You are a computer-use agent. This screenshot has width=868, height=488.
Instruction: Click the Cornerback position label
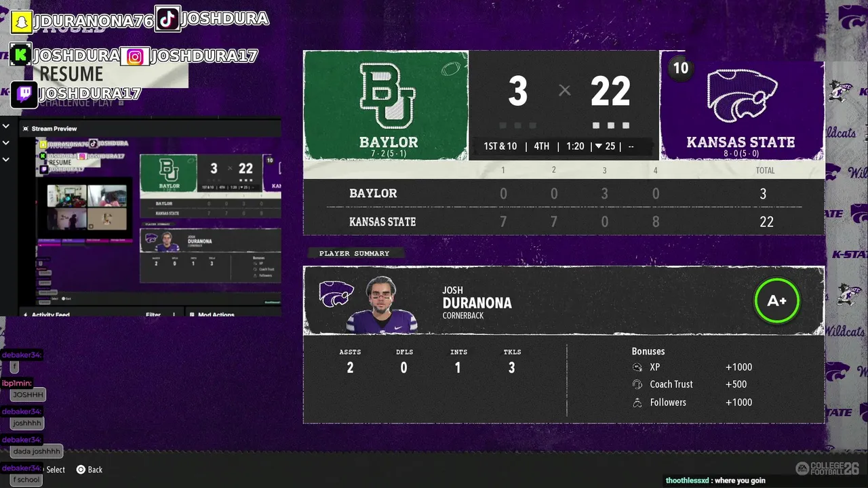[463, 316]
